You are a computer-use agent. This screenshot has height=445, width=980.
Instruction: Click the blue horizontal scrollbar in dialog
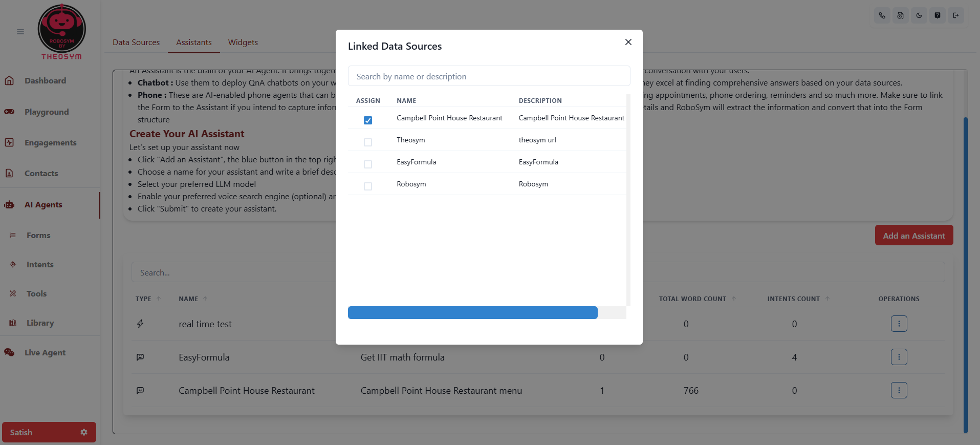473,312
